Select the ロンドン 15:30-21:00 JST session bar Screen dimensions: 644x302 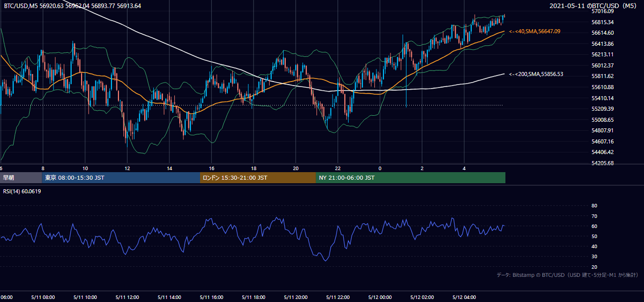click(258, 178)
